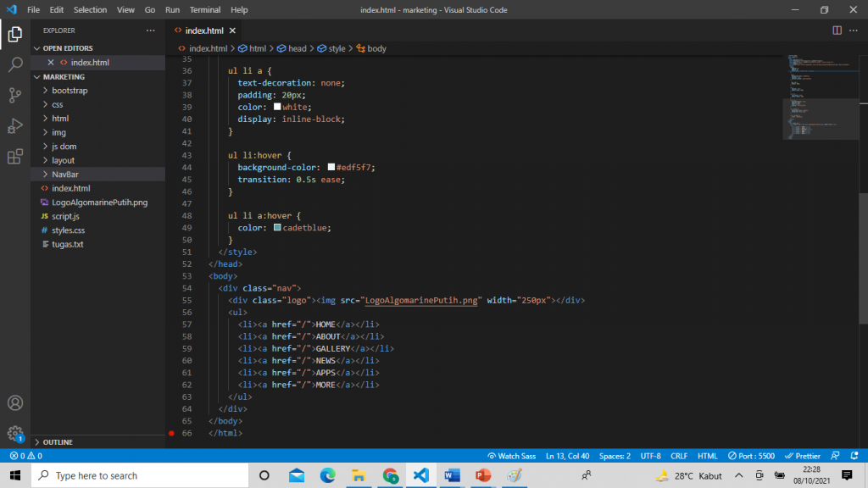The width and height of the screenshot is (868, 488).
Task: Open the Selection menu
Action: tap(90, 10)
